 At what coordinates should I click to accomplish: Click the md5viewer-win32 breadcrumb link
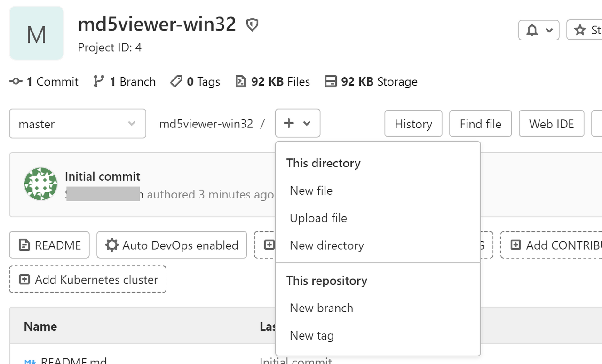click(206, 124)
